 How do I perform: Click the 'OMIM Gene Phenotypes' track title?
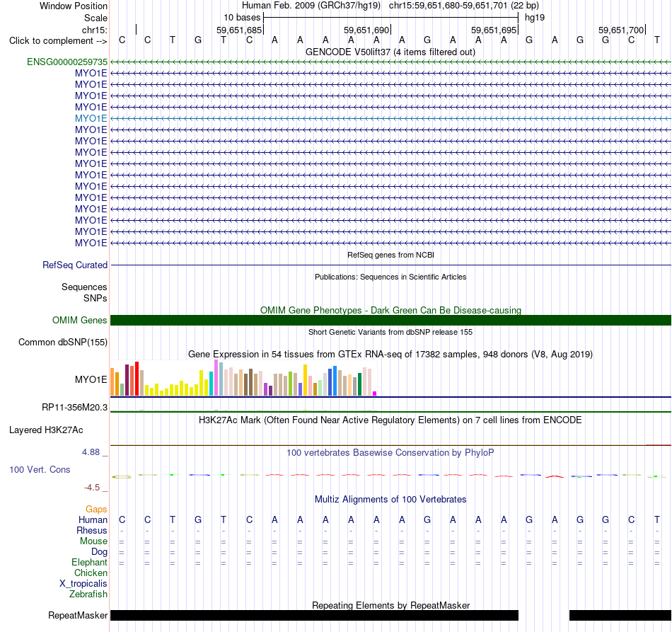click(x=390, y=310)
